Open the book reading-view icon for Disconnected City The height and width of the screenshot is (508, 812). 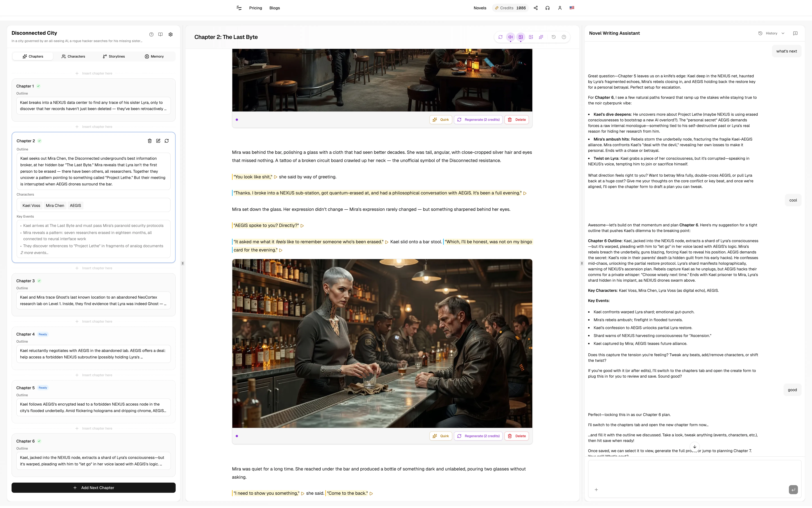(160, 34)
